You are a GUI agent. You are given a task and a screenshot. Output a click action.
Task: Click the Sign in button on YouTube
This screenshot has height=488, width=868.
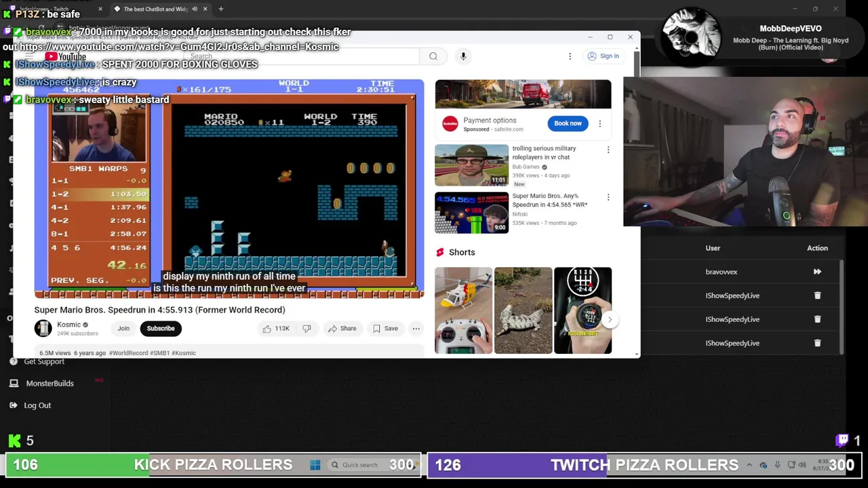[604, 56]
